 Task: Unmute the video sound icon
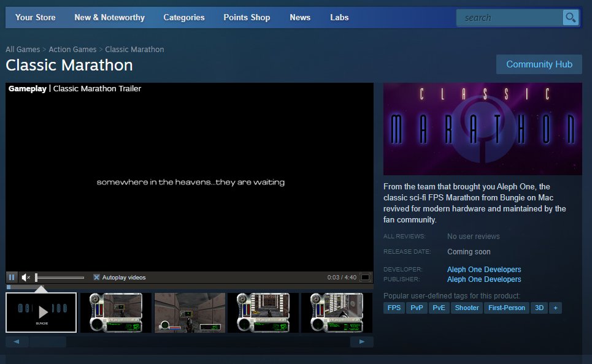pyautogui.click(x=26, y=277)
